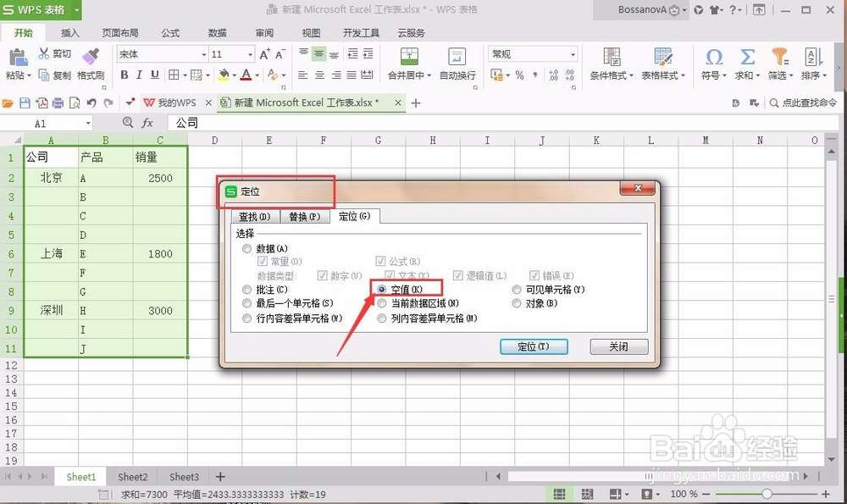Open the font name dropdown
Image resolution: width=847 pixels, height=504 pixels.
tap(202, 53)
